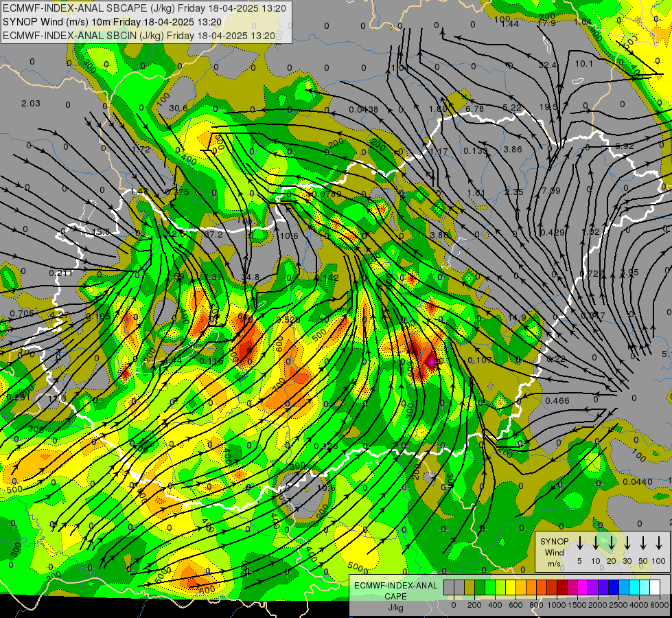Screen dimensions: 672x618
Task: Click the 0.705 value on the map
Action: point(22,314)
